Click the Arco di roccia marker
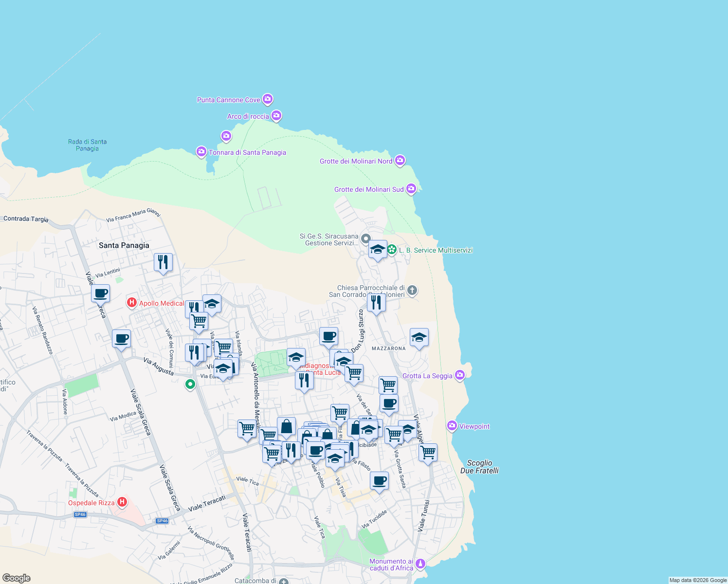This screenshot has height=584, width=728. pos(276,116)
